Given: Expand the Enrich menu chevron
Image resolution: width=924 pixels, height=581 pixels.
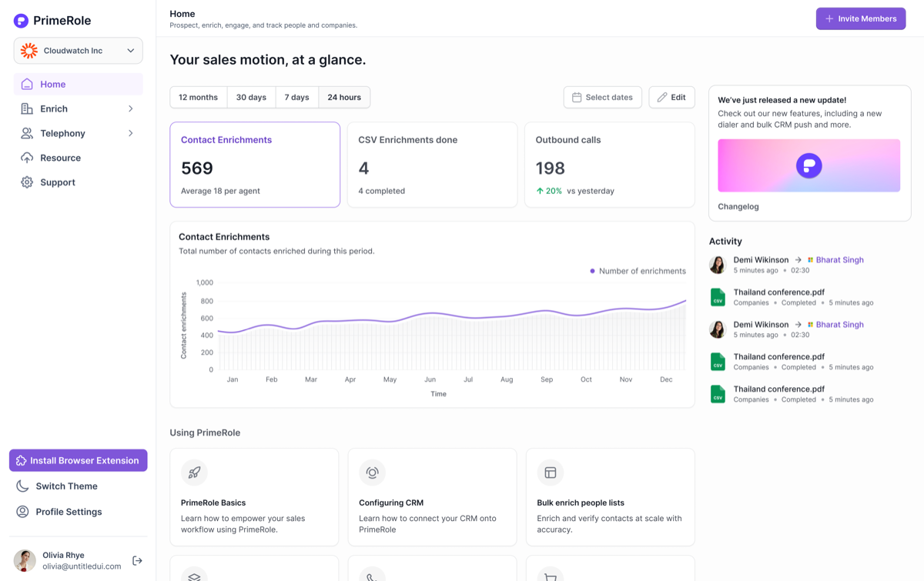Looking at the screenshot, I should (131, 109).
